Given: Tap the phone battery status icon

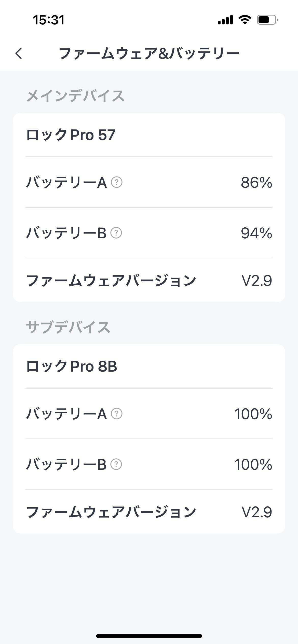Looking at the screenshot, I should click(x=267, y=20).
